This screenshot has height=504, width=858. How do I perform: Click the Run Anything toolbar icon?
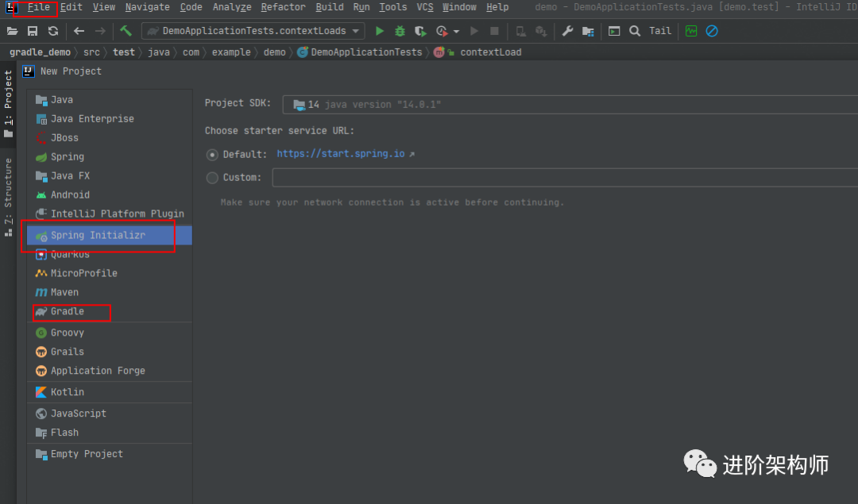[x=614, y=31]
